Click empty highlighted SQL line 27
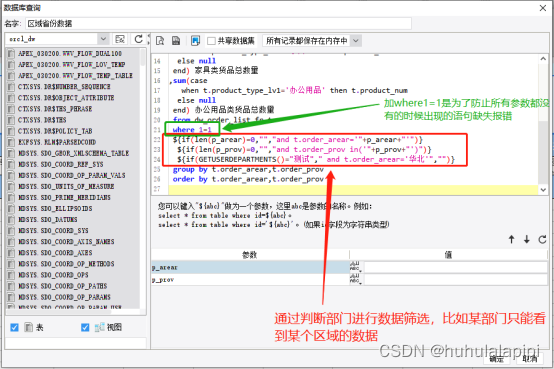 (x=353, y=189)
